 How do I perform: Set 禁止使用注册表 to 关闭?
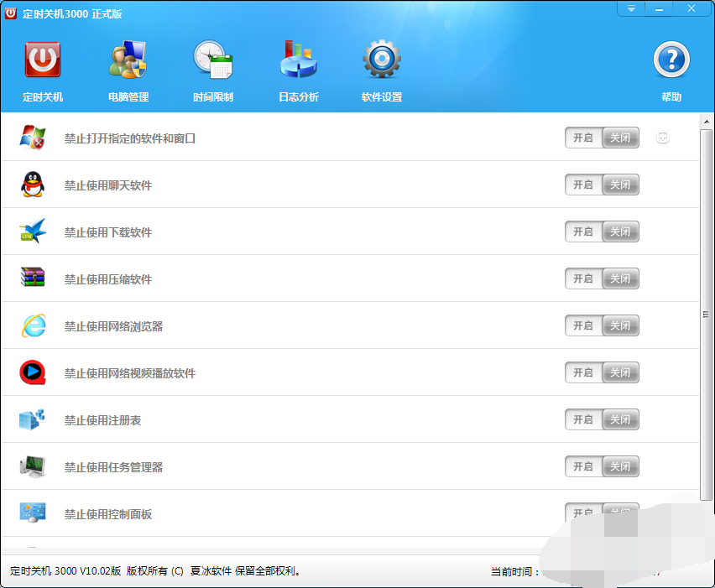[620, 419]
